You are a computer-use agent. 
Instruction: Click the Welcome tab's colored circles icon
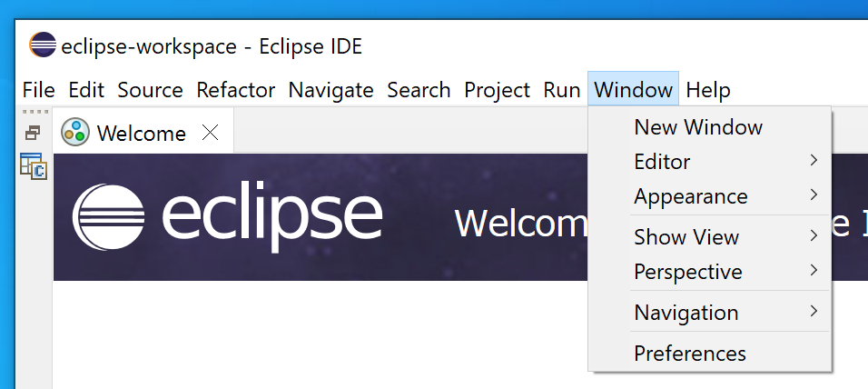pos(75,133)
